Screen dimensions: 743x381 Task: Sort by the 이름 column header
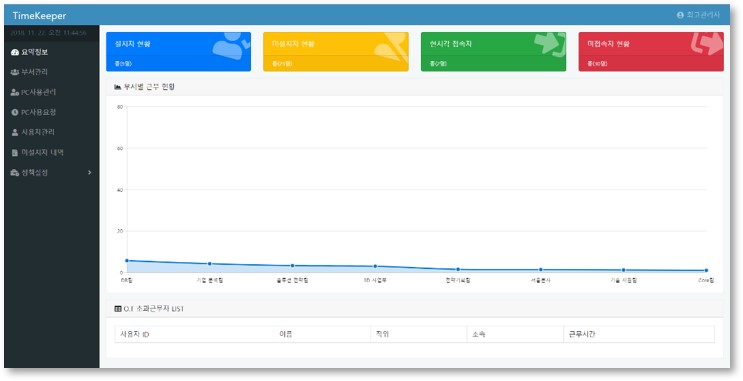pyautogui.click(x=322, y=335)
